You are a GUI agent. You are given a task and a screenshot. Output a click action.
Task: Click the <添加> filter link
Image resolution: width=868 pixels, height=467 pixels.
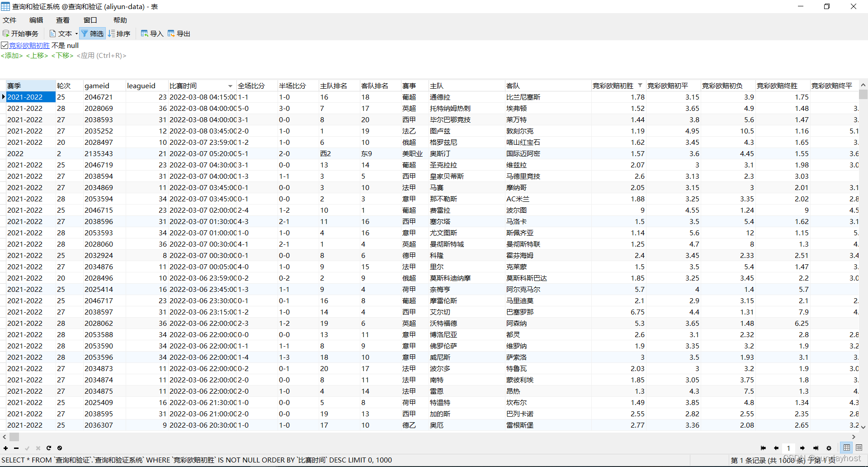12,56
